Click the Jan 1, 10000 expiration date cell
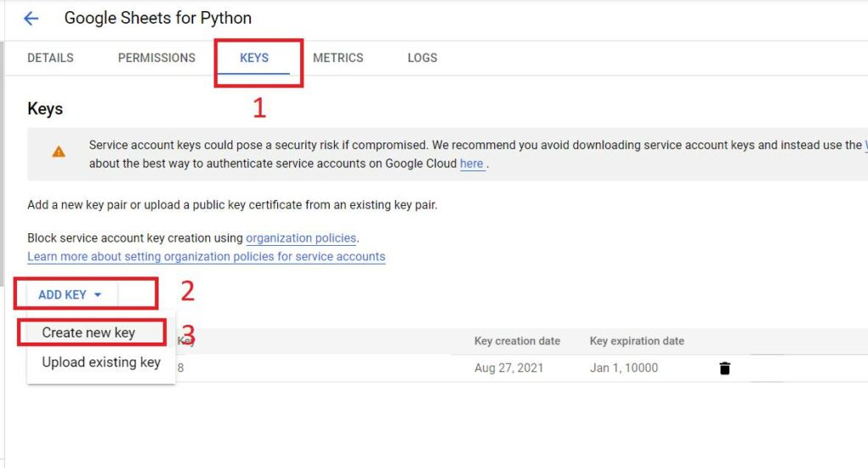The width and height of the screenshot is (868, 468). [x=624, y=368]
